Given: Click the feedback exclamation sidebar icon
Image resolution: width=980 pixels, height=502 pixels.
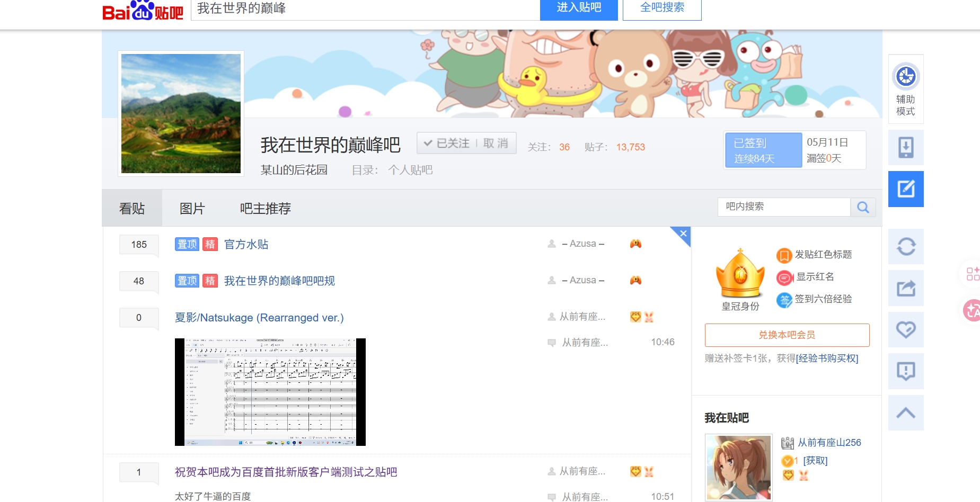Looking at the screenshot, I should click(906, 371).
